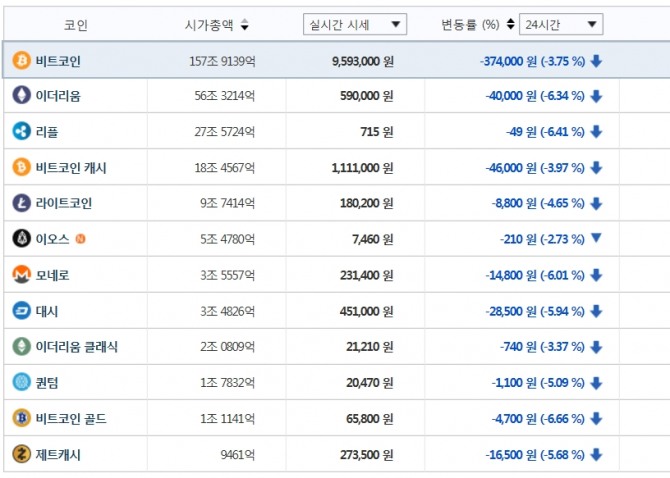Click the Bitcoin orange coin icon

(x=21, y=61)
